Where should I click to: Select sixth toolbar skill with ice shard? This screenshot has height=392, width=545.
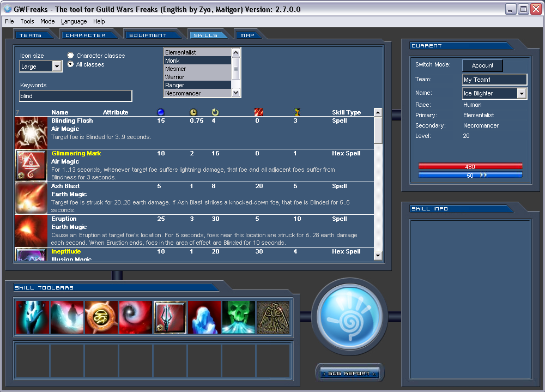pos(204,317)
